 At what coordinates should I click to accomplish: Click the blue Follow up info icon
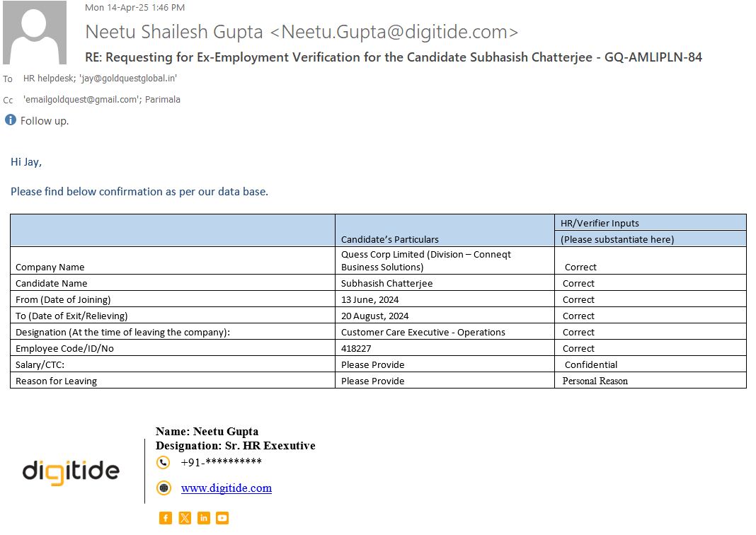pyautogui.click(x=11, y=120)
